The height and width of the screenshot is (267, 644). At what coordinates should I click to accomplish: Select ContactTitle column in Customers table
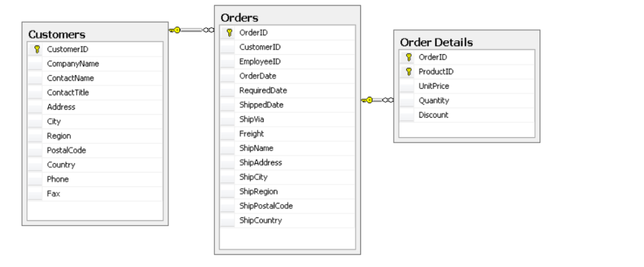pyautogui.click(x=95, y=93)
